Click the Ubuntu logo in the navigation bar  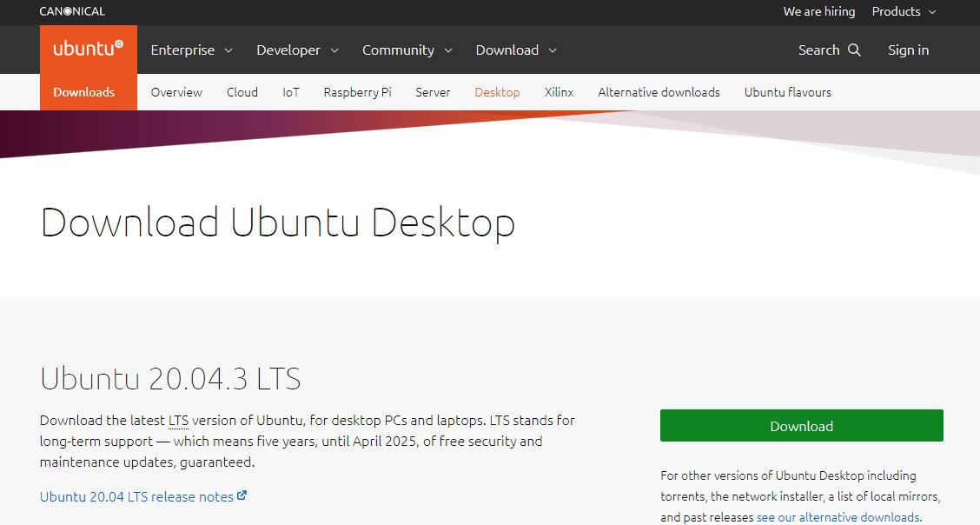(87, 49)
